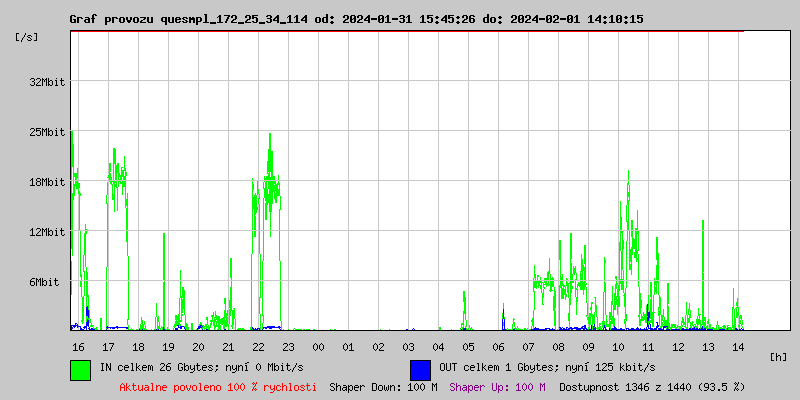Click the blue OUT legend swatch
This screenshot has width=800, height=400.
tap(420, 369)
